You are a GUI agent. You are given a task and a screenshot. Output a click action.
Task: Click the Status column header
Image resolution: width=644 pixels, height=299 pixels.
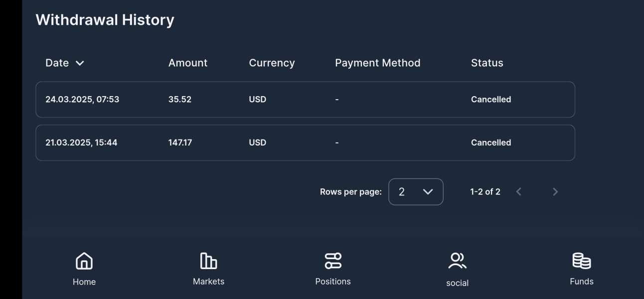[x=487, y=63]
